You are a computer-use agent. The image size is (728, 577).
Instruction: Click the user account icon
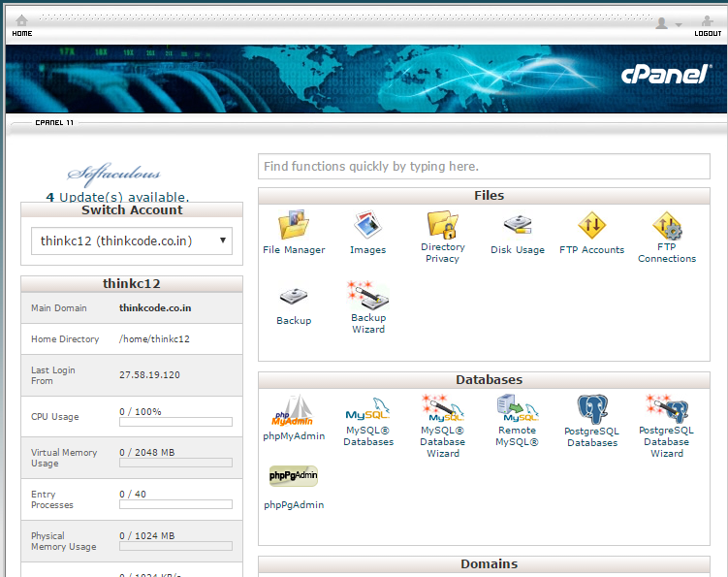[x=662, y=22]
